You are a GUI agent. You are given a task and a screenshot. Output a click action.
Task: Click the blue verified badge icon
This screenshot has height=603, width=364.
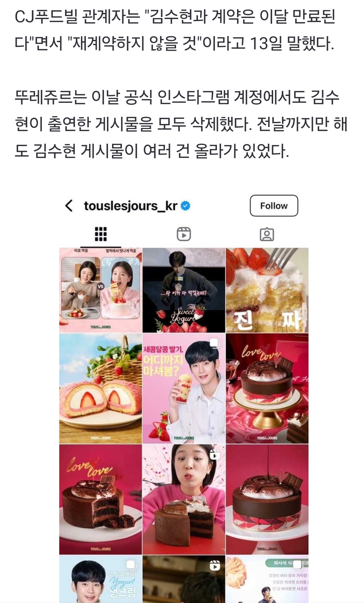(185, 206)
